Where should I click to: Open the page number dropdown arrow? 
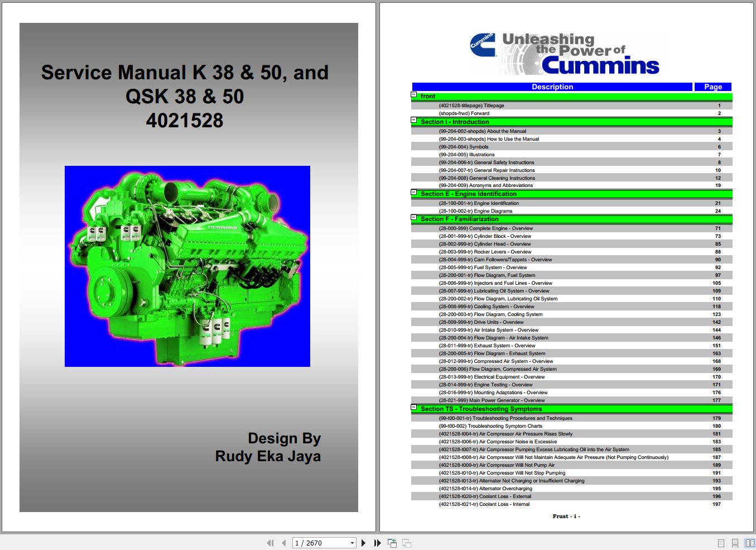(x=352, y=543)
